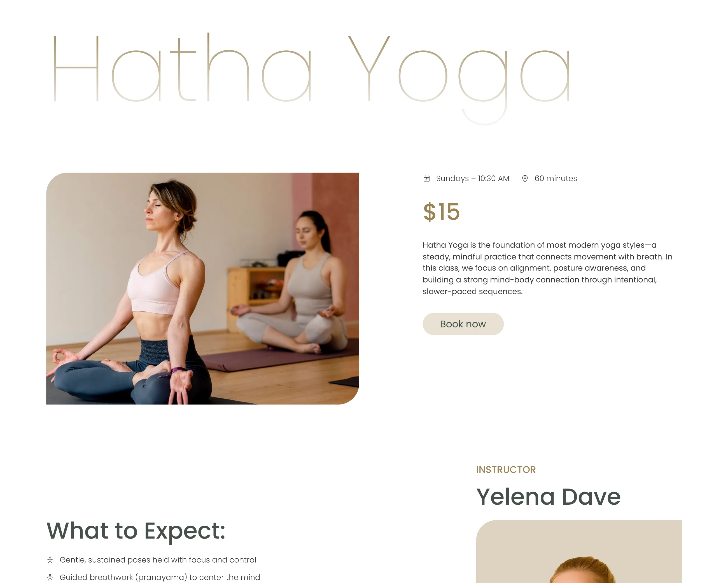Click the yoga pose icon beside Gentle poses
Image resolution: width=728 pixels, height=583 pixels.
[50, 560]
